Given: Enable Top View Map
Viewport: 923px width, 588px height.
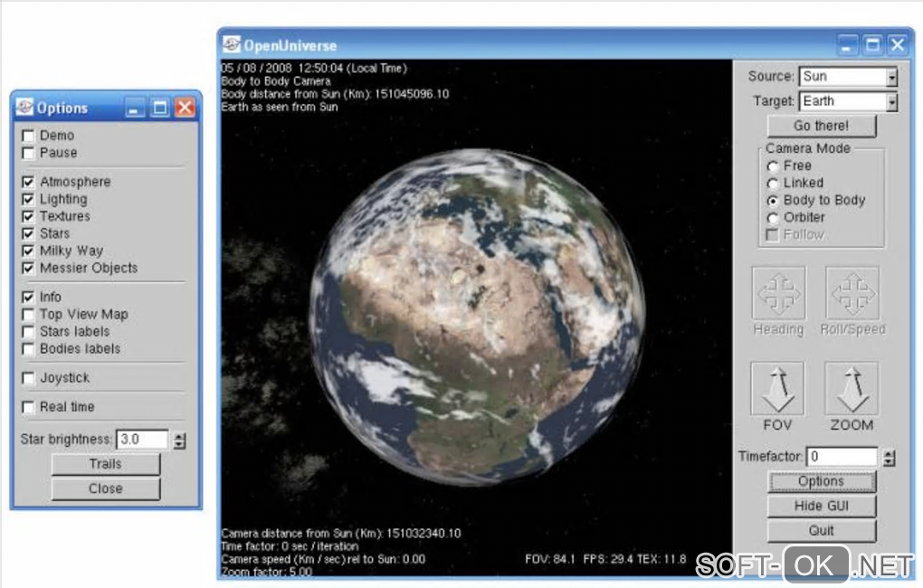Looking at the screenshot, I should point(28,314).
